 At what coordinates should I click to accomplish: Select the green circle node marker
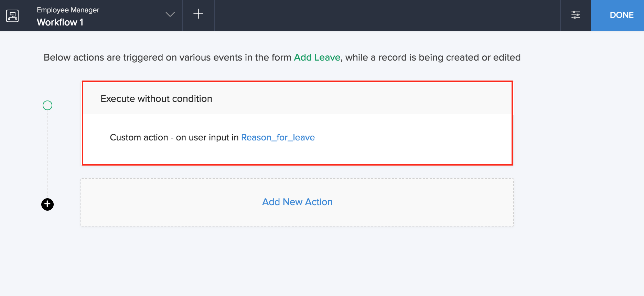(x=47, y=105)
